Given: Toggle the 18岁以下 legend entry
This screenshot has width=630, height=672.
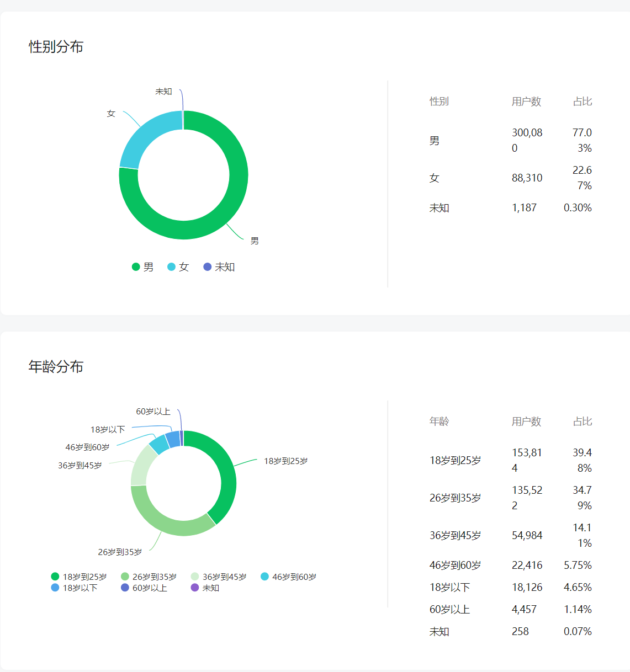Looking at the screenshot, I should tap(75, 588).
